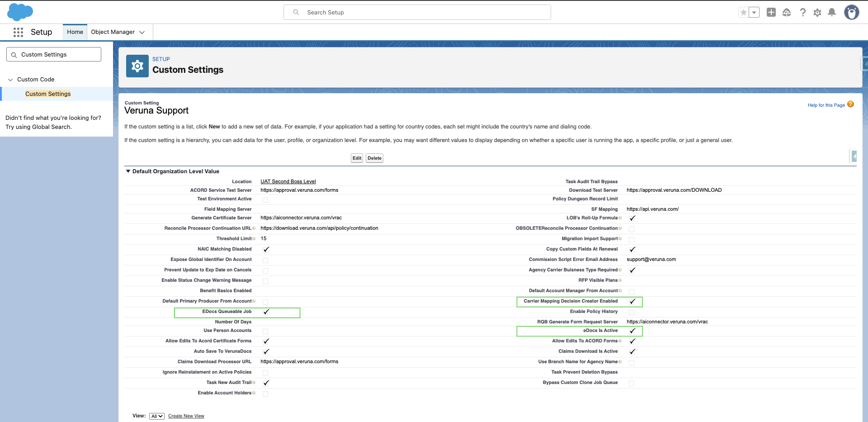868x422 pixels.
Task: Click the Bypass Custom Clone Job Queue checkbox
Action: [x=632, y=383]
